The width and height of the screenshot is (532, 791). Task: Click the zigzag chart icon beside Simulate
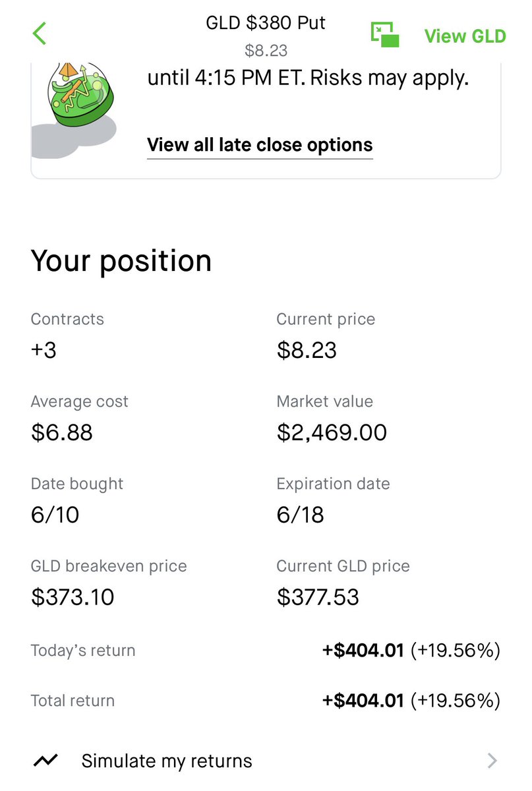(x=46, y=761)
